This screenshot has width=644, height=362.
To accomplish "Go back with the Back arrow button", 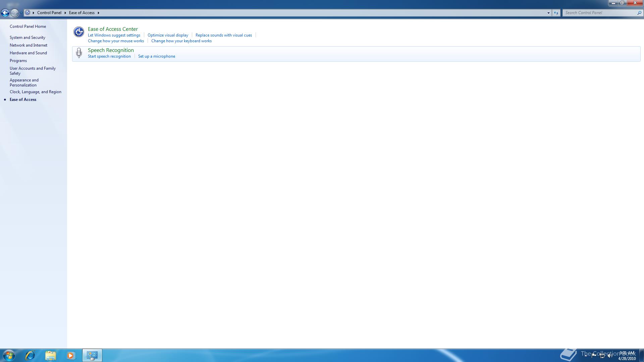I will click(5, 13).
